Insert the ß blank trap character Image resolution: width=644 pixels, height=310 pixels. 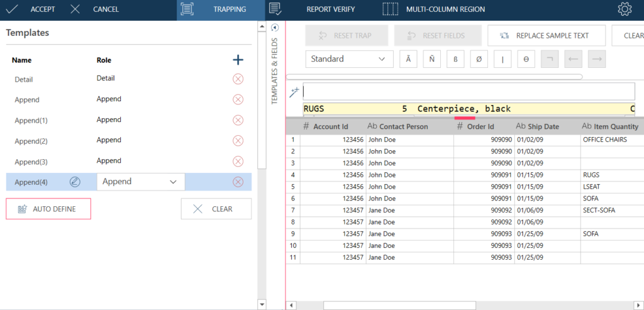455,59
